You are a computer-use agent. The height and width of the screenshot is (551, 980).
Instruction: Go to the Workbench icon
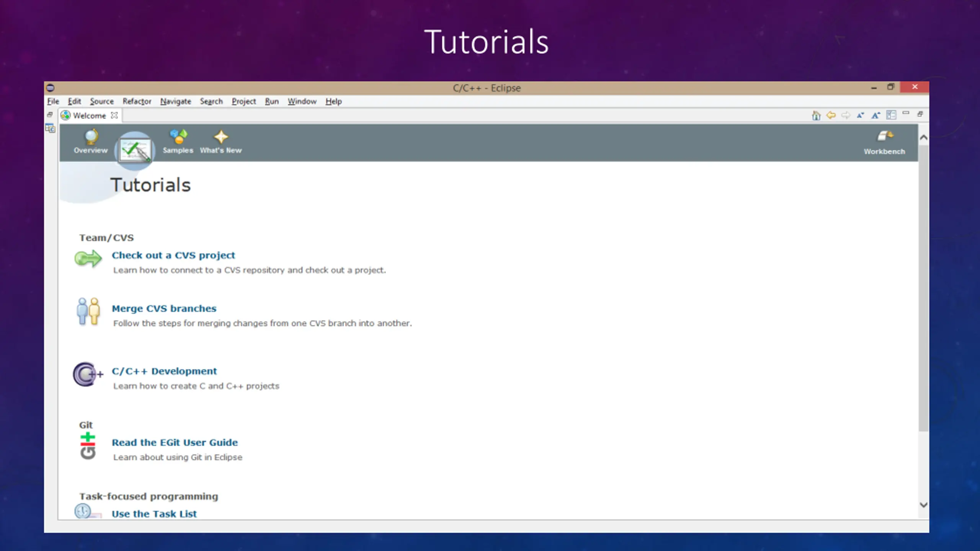(x=885, y=136)
